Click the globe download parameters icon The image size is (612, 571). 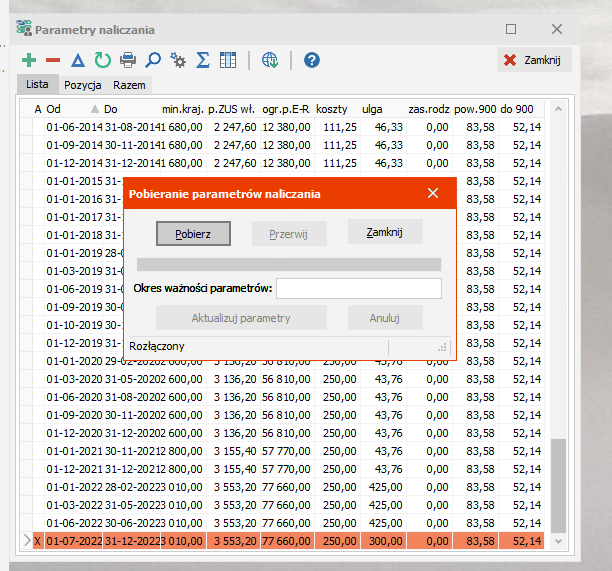click(x=270, y=60)
